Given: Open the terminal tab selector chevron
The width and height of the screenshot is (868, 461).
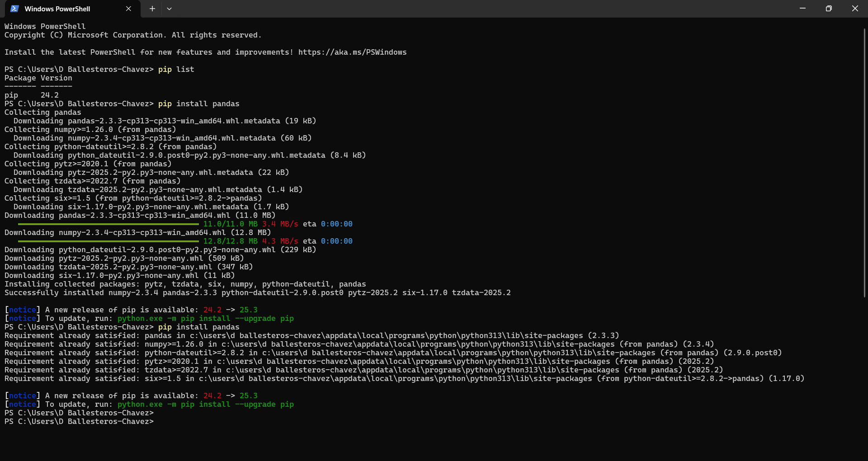Looking at the screenshot, I should (x=170, y=9).
